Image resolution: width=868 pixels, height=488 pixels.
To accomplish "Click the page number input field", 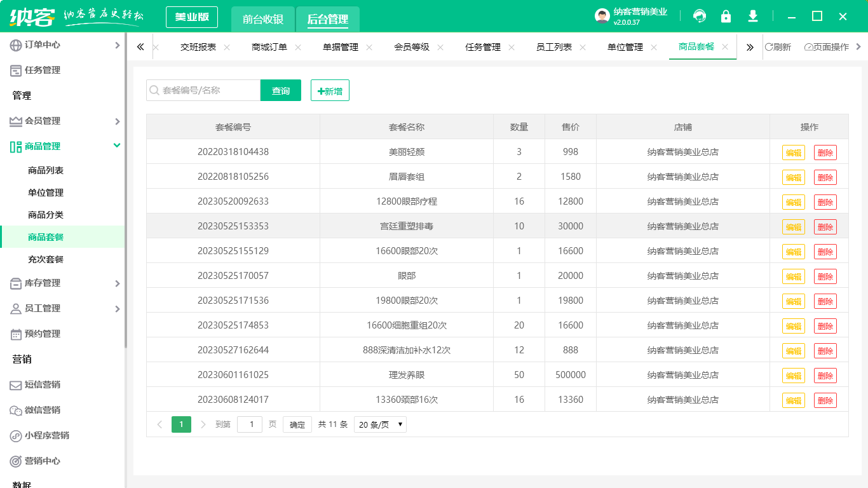I will [249, 424].
